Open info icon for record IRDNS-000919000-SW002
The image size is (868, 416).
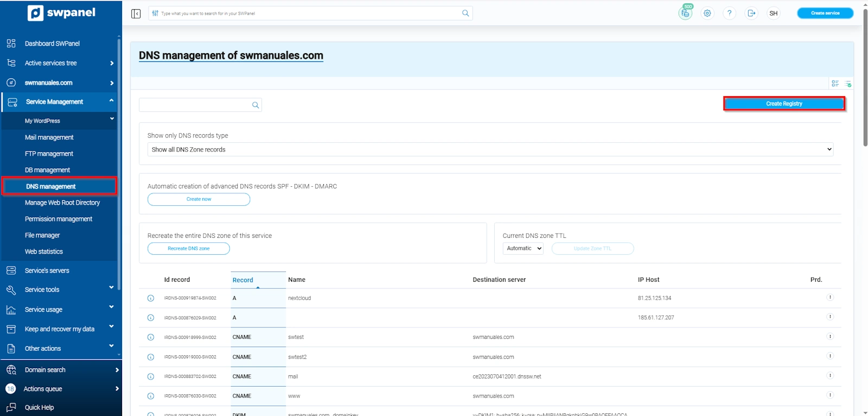coord(151,357)
